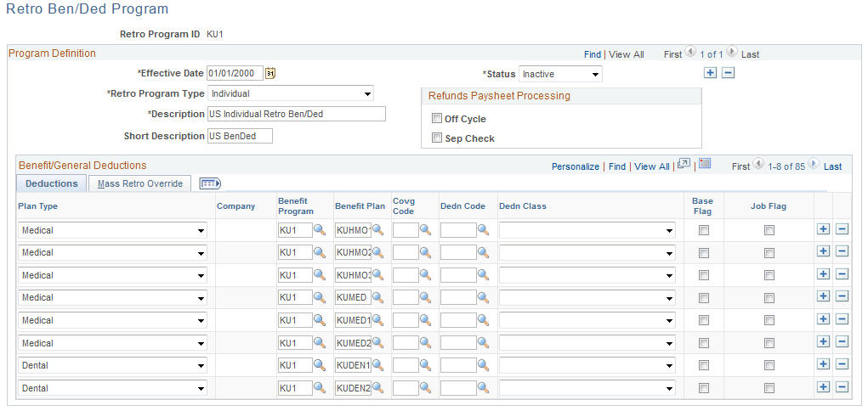The width and height of the screenshot is (868, 411).
Task: Delete the current Program Definition row
Action: 729,73
